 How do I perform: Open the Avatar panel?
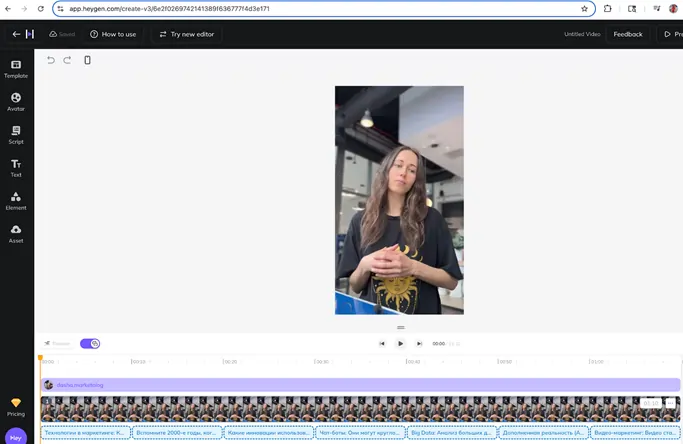(16, 102)
